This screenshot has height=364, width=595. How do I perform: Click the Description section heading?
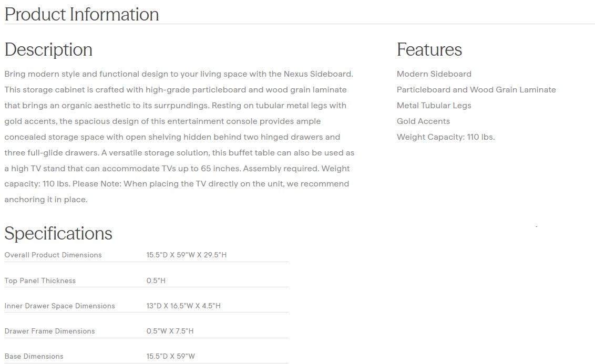[48, 49]
